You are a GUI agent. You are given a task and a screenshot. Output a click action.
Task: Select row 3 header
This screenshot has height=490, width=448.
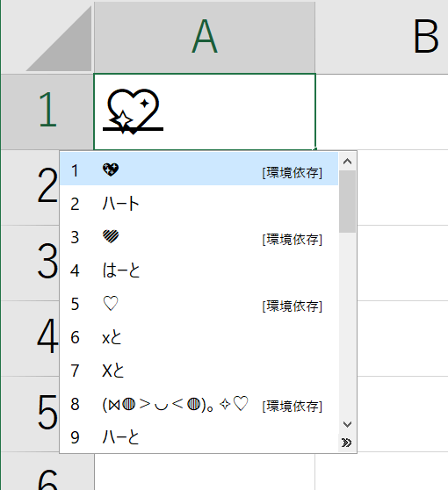pyautogui.click(x=30, y=263)
